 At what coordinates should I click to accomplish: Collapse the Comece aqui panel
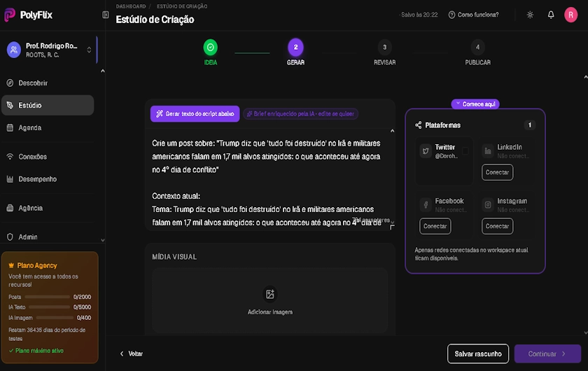[x=458, y=104]
